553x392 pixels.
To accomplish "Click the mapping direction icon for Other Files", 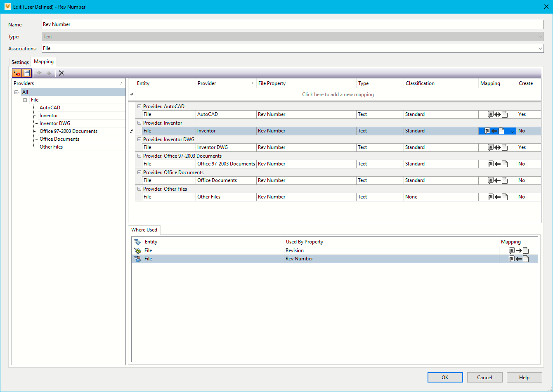I will [497, 197].
